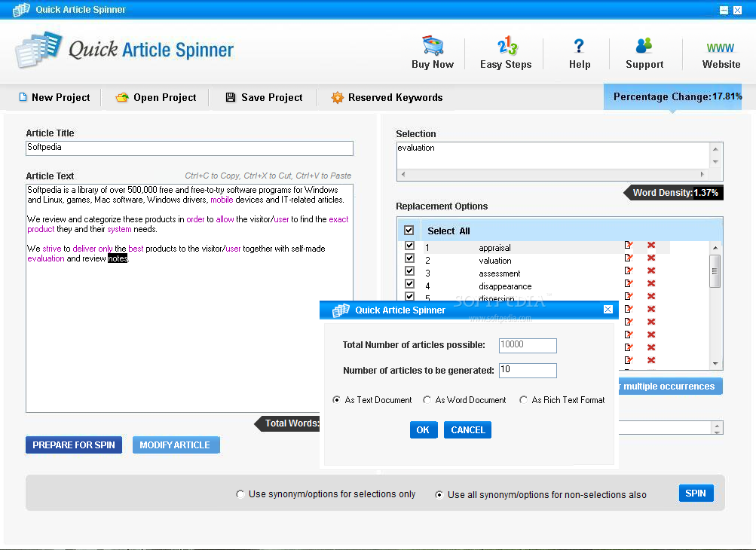756x550 pixels.
Task: Open the Help question mark icon
Action: click(x=579, y=46)
